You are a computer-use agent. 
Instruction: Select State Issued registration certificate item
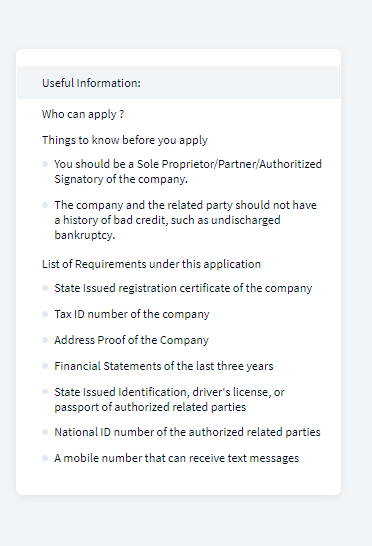tap(183, 288)
